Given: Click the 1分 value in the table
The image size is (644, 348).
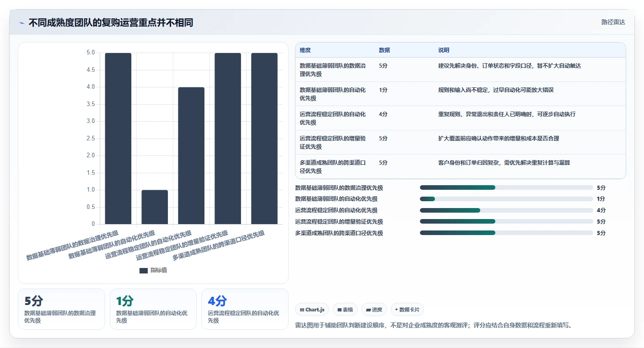Looking at the screenshot, I should 383,90.
